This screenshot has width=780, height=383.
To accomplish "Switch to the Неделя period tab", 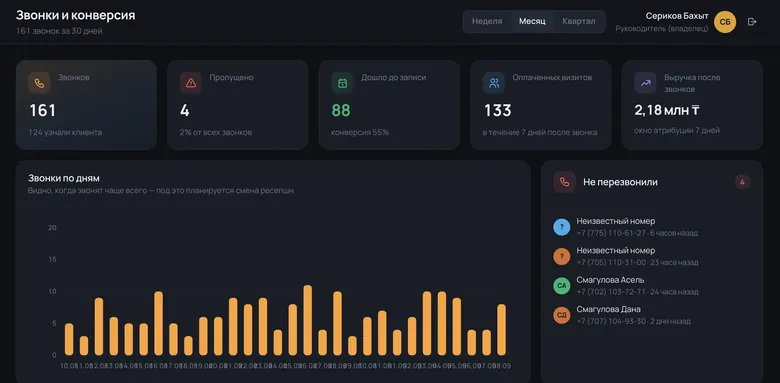I will pos(487,22).
